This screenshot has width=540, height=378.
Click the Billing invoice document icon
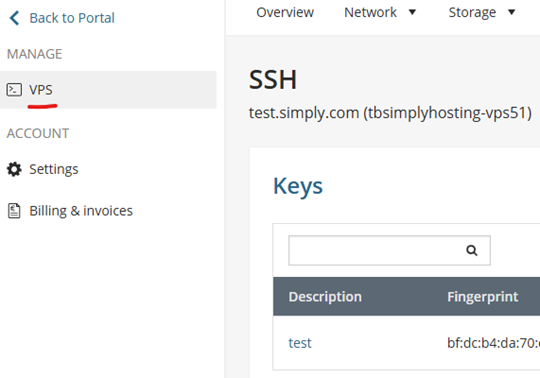tap(14, 211)
